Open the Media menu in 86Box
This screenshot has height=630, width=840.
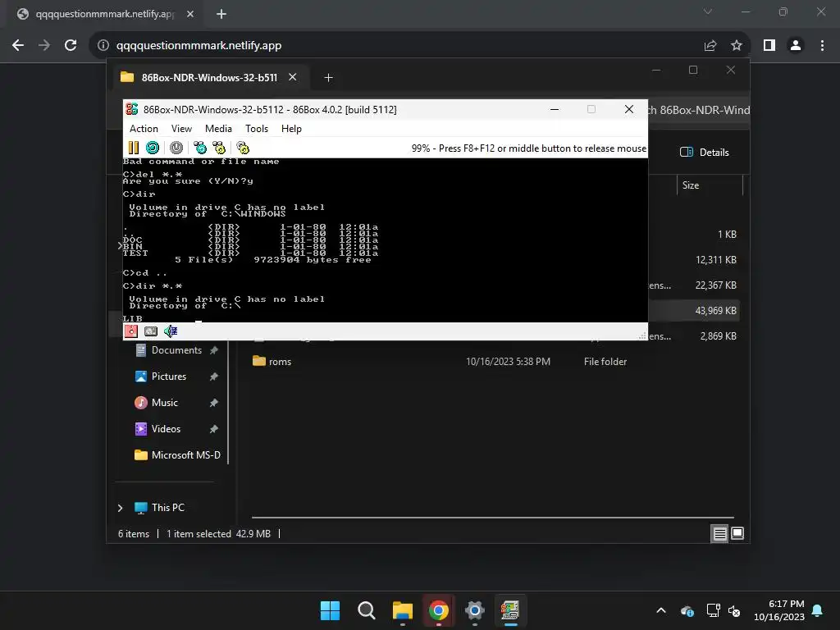pyautogui.click(x=218, y=129)
